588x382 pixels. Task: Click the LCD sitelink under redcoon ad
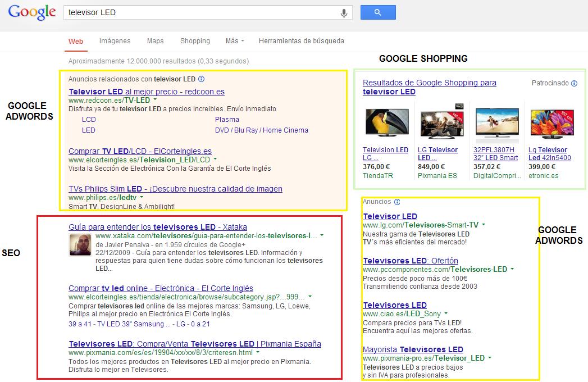[x=89, y=119]
